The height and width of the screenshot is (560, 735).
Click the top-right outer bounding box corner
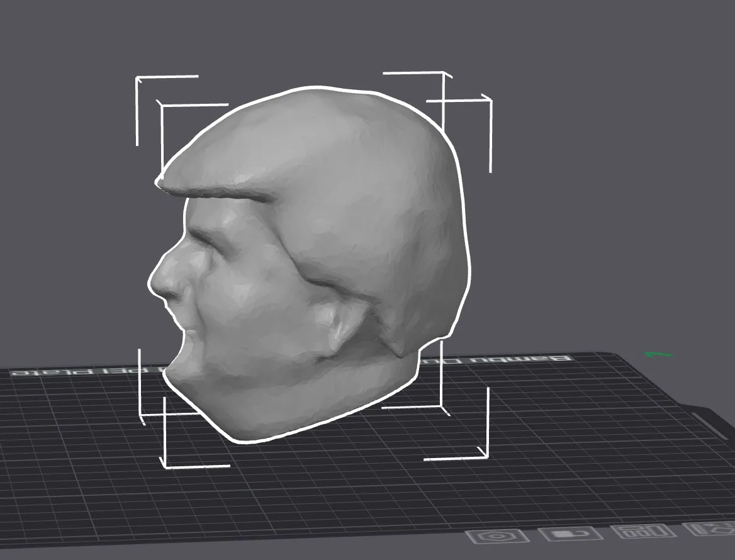pyautogui.click(x=490, y=100)
